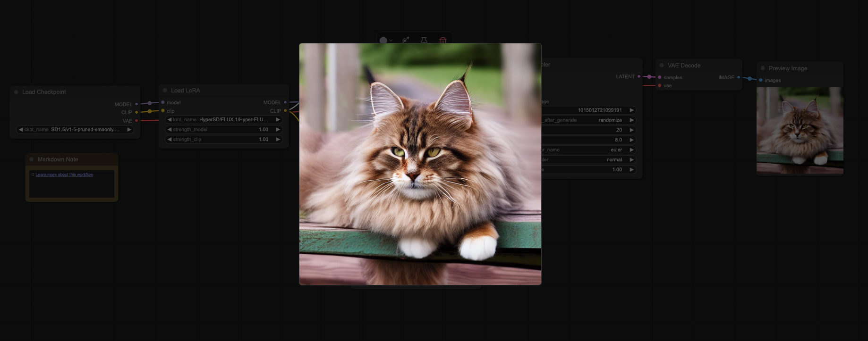Click the cat thumbnail in Preview Image node

click(800, 131)
